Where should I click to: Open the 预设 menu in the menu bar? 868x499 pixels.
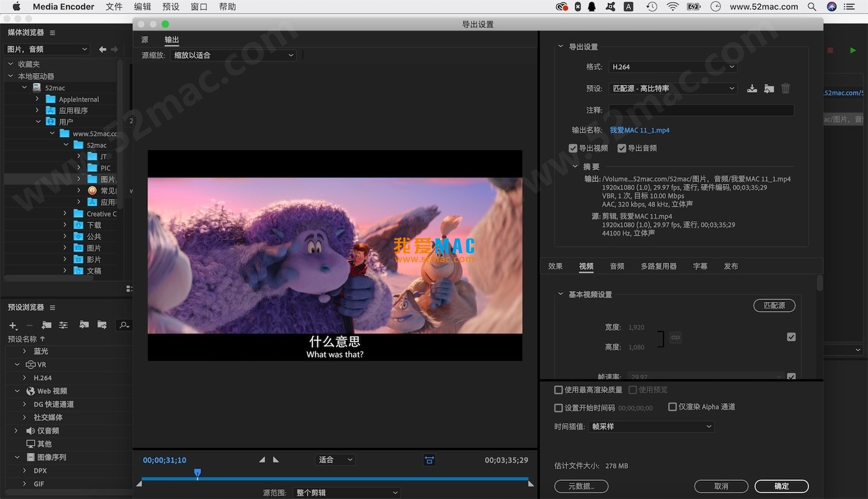[x=171, y=7]
